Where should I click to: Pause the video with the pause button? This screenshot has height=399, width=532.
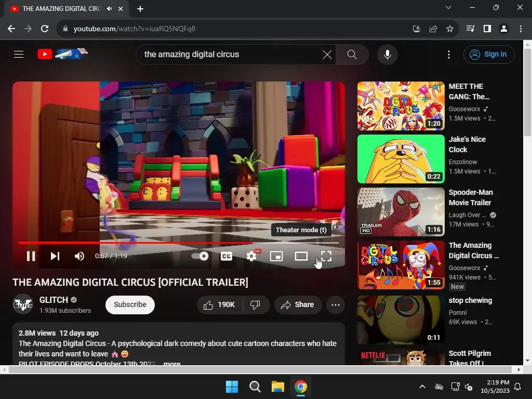tap(31, 256)
